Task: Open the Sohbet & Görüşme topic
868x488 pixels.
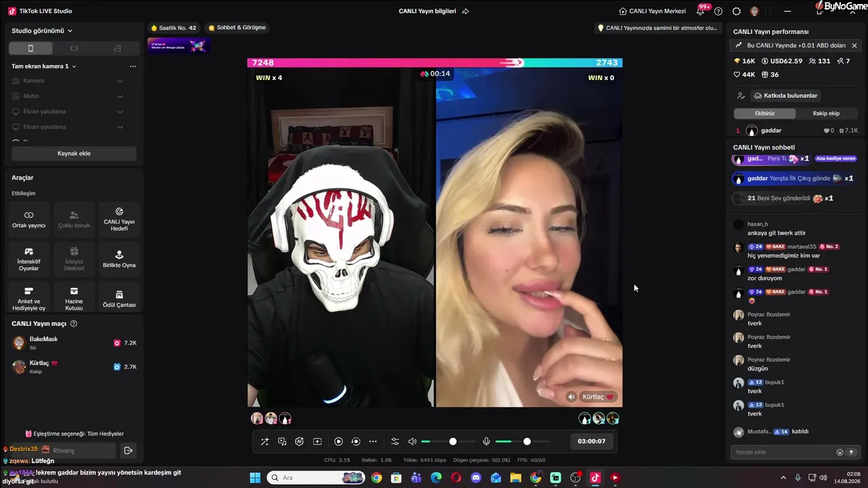Action: [237, 28]
